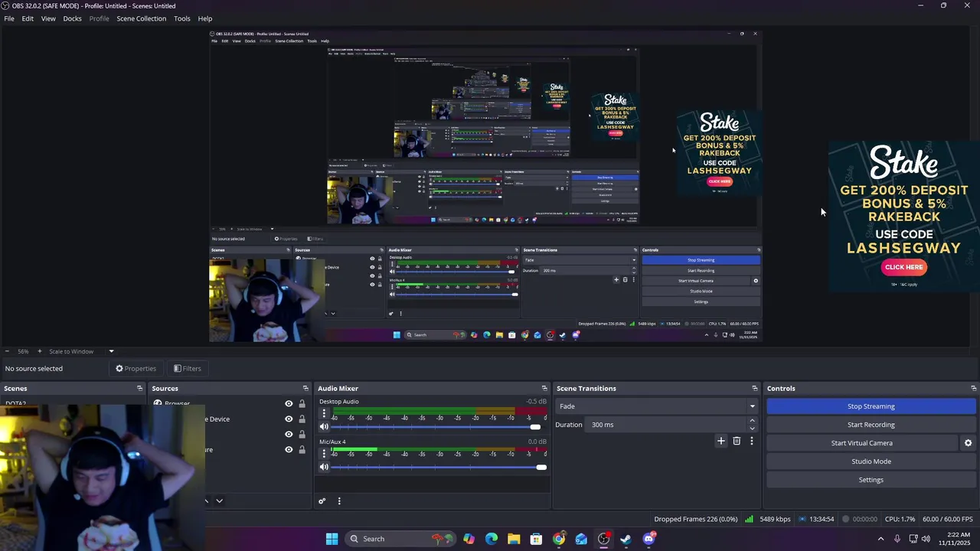Toggle the lock on the Device source row
The image size is (980, 551).
click(302, 419)
